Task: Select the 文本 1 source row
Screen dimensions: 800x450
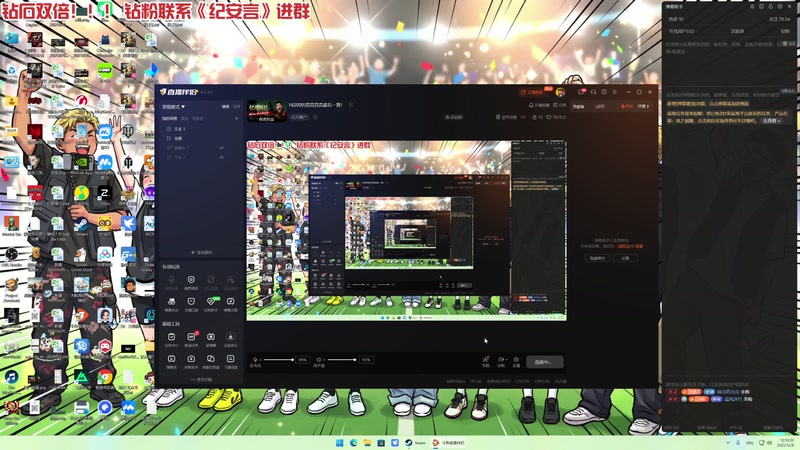Action: click(x=201, y=129)
